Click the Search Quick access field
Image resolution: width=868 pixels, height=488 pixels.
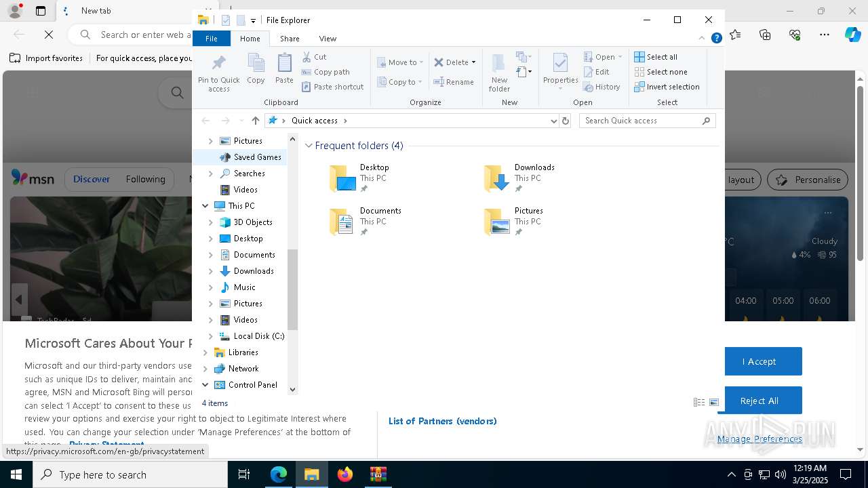tap(648, 121)
